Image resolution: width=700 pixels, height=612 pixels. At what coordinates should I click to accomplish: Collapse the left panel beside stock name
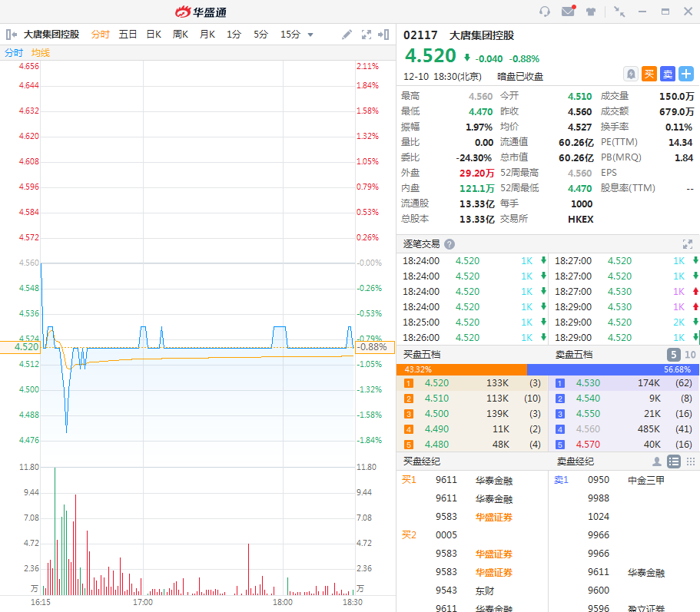click(11, 35)
